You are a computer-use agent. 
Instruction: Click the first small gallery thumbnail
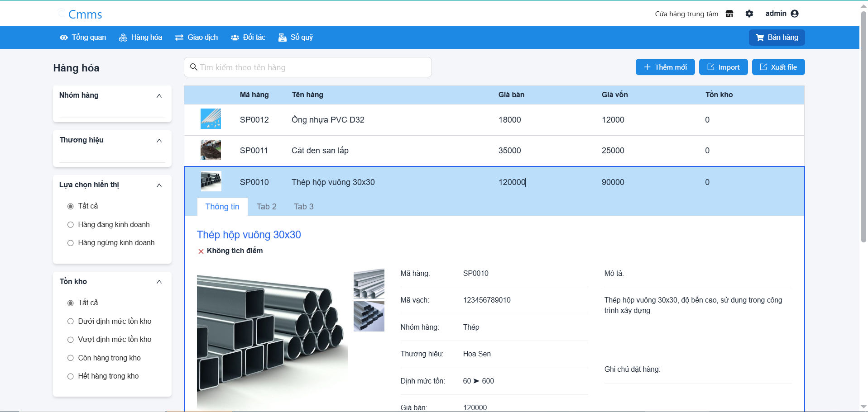[x=369, y=284]
